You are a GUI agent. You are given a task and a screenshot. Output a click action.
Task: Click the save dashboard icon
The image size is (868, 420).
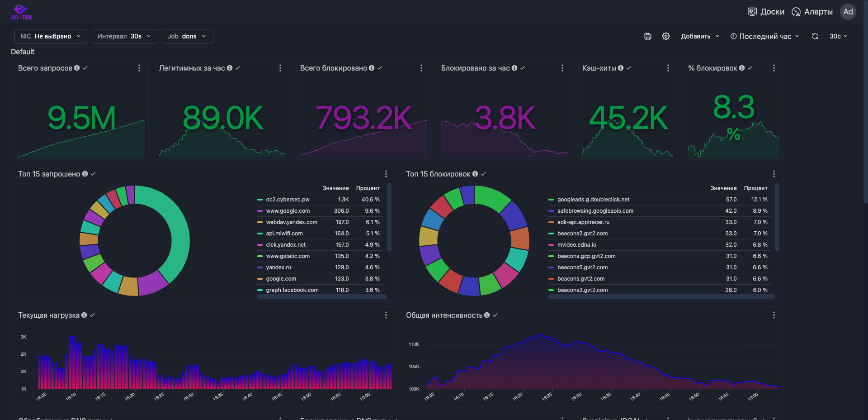pyautogui.click(x=647, y=36)
